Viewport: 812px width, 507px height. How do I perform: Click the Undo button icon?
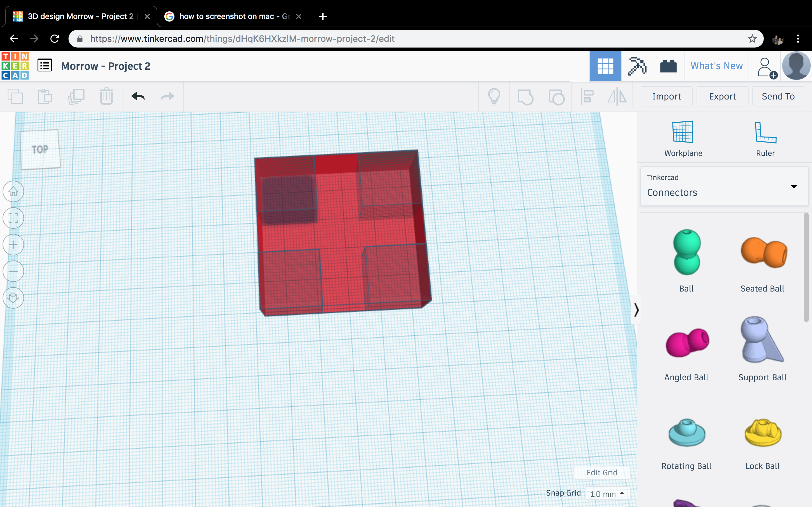click(x=137, y=96)
